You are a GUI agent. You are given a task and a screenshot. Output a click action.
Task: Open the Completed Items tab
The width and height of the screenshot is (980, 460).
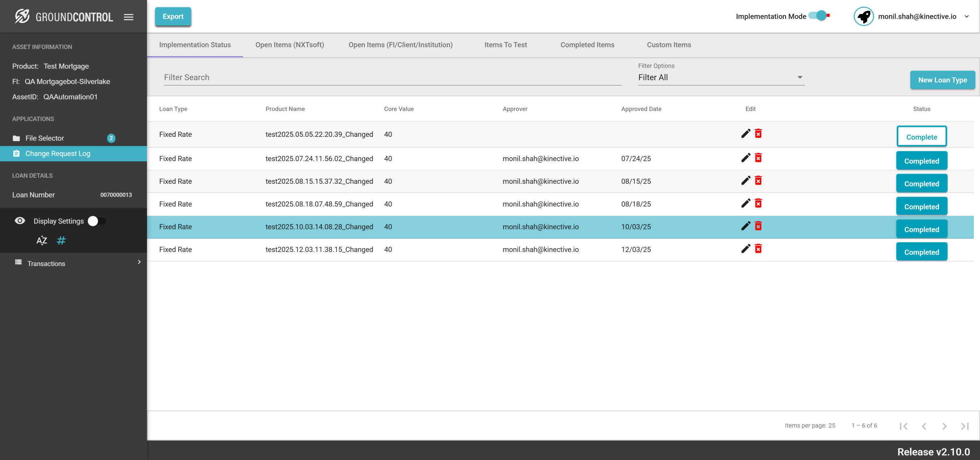(x=587, y=45)
